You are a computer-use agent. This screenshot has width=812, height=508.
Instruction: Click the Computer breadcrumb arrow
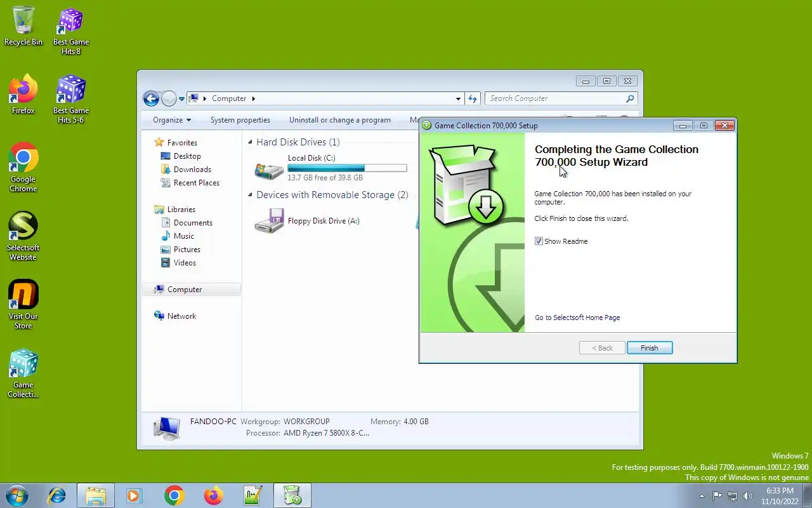[254, 98]
